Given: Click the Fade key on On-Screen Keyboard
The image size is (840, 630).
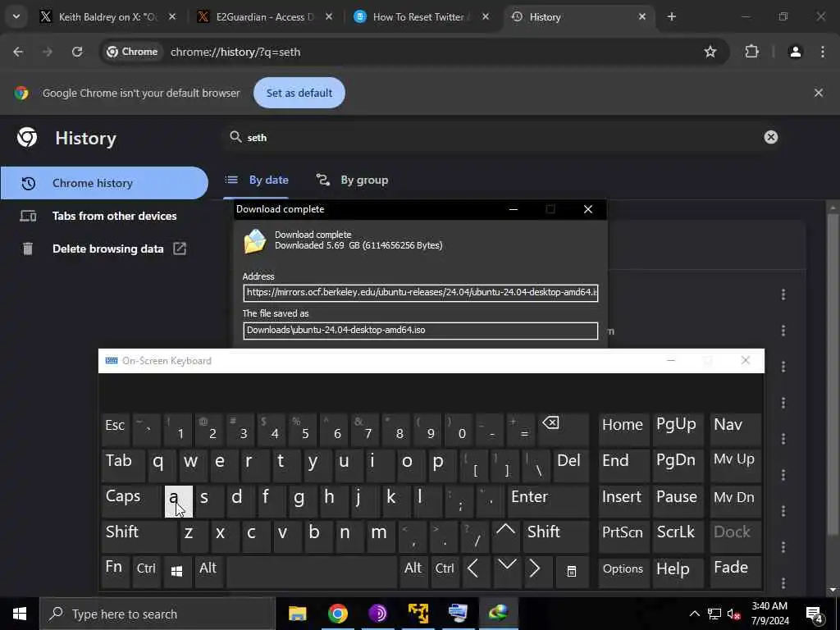Looking at the screenshot, I should point(736,572).
